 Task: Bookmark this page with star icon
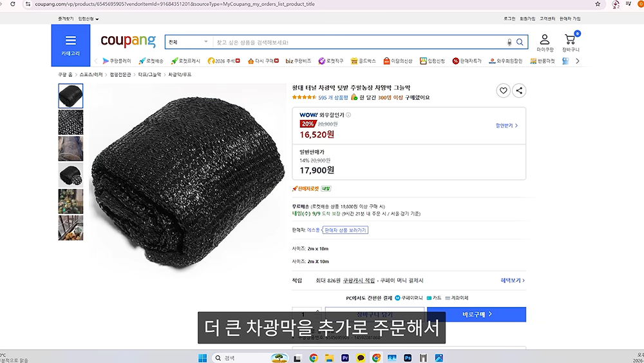click(x=598, y=4)
